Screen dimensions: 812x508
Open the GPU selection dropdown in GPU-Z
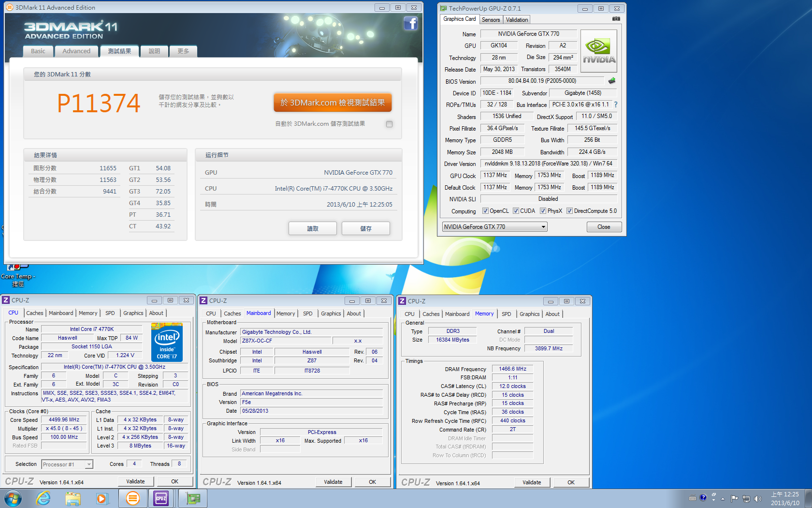point(494,227)
